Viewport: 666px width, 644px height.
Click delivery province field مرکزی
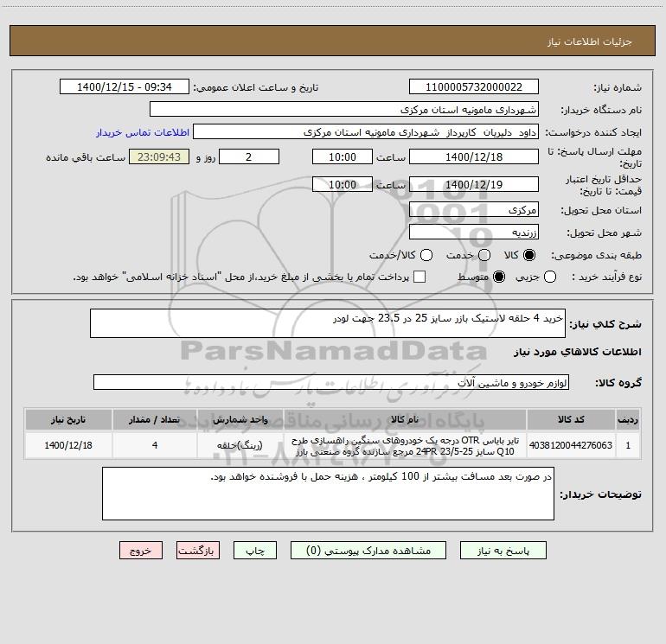pos(474,210)
